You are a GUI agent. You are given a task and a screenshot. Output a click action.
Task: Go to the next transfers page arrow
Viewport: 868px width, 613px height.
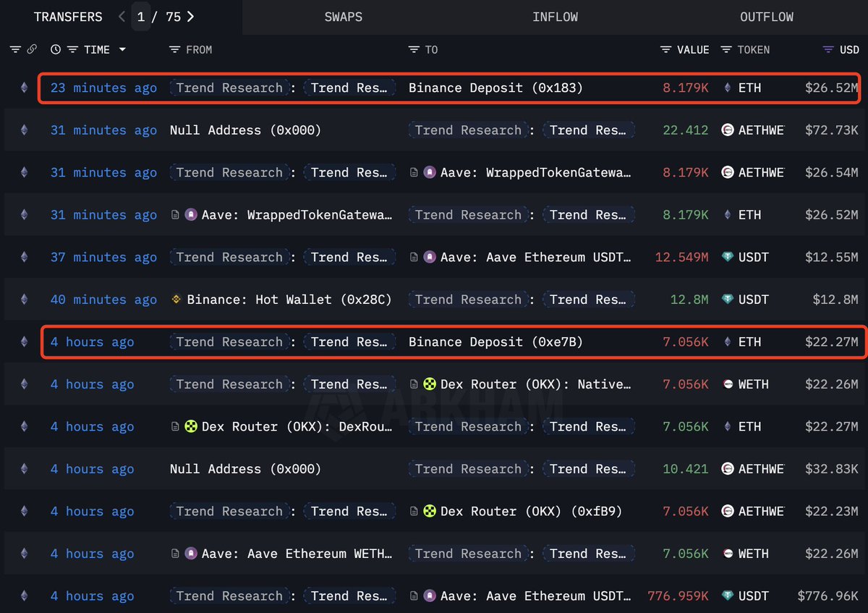tap(190, 17)
